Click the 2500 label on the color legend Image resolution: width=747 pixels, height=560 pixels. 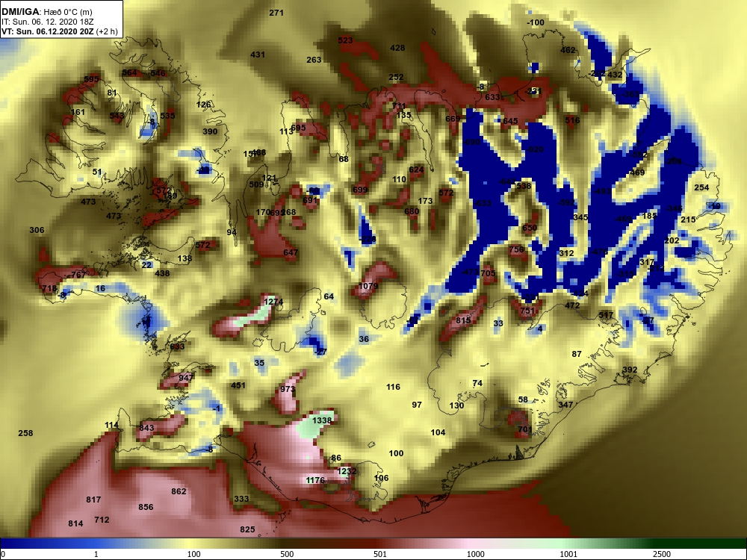click(x=662, y=554)
